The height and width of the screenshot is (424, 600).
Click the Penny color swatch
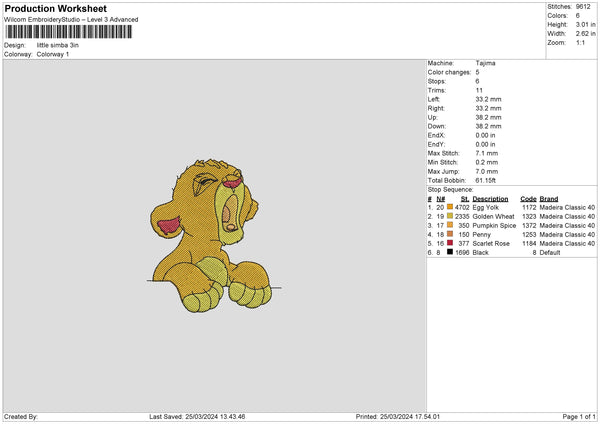coord(450,234)
